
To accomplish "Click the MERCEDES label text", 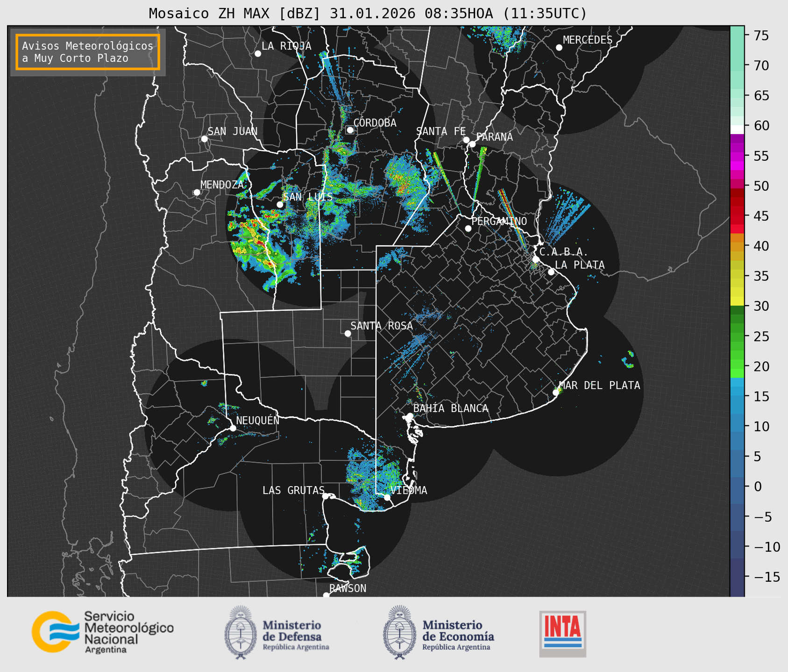I will click(x=588, y=40).
